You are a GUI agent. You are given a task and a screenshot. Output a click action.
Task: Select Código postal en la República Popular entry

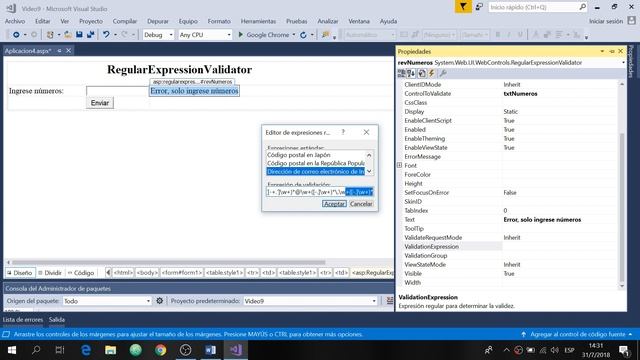316,163
